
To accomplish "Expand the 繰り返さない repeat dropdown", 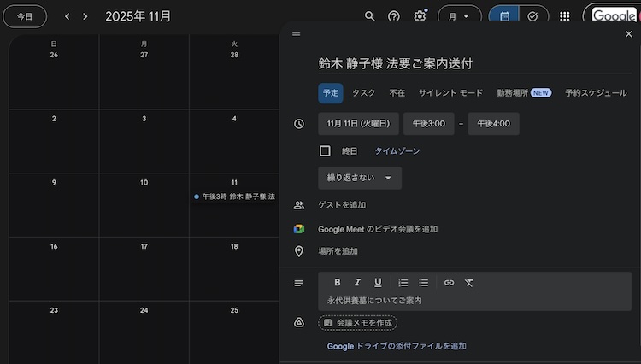I will click(x=359, y=178).
